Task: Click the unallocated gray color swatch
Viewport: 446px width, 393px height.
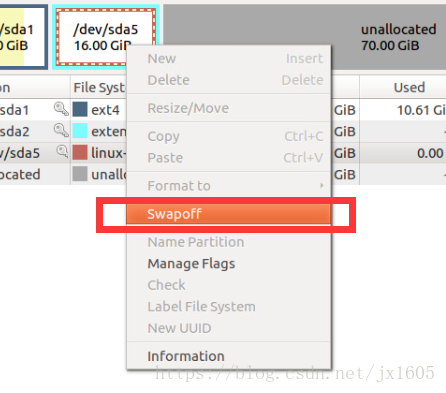Action: 80,174
